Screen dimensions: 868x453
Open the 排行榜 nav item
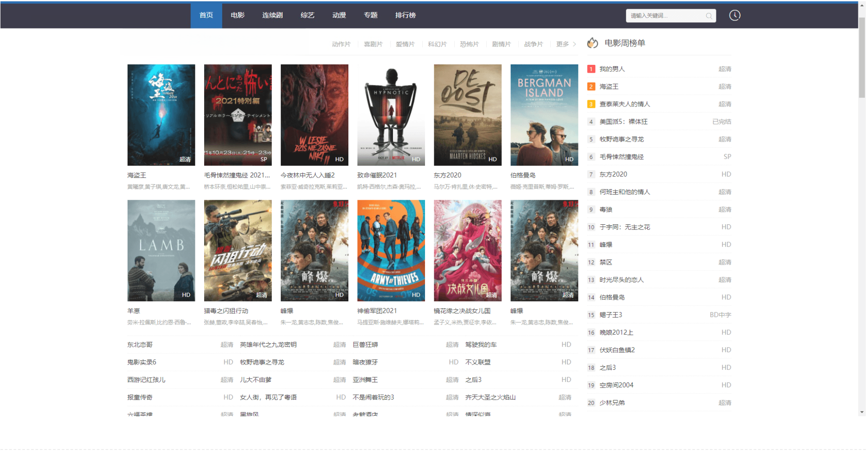click(x=405, y=15)
